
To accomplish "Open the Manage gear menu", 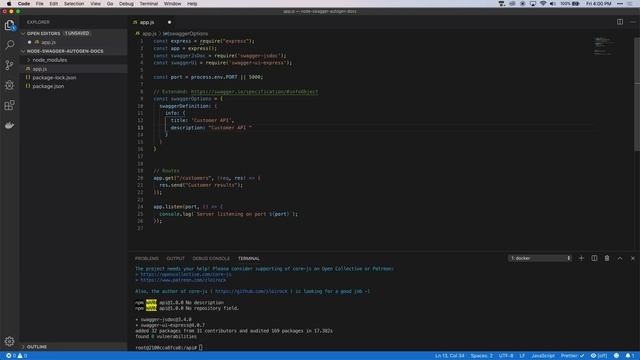I will point(9,341).
